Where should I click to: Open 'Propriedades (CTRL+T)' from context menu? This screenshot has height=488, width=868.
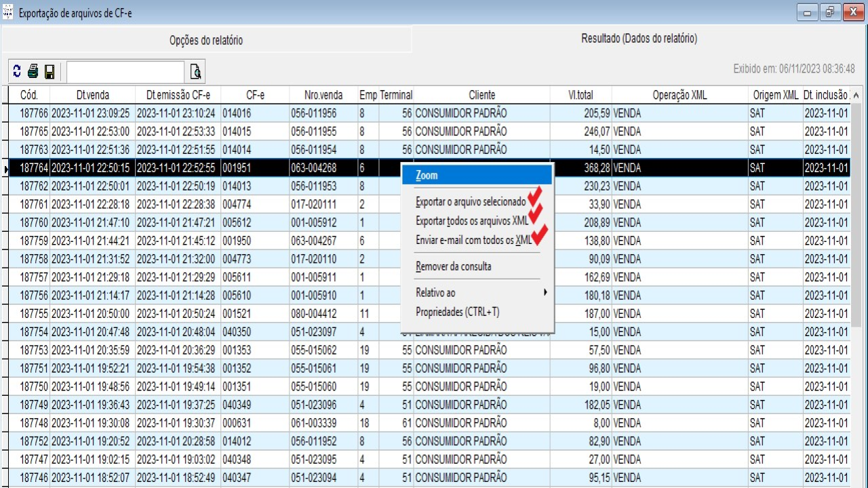pos(457,312)
